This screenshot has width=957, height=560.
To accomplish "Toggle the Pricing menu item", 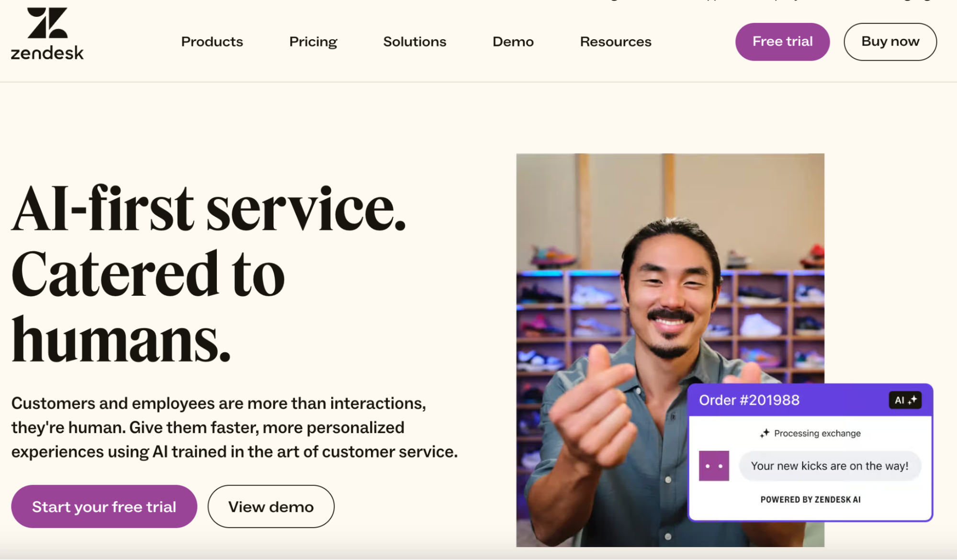I will click(x=313, y=41).
